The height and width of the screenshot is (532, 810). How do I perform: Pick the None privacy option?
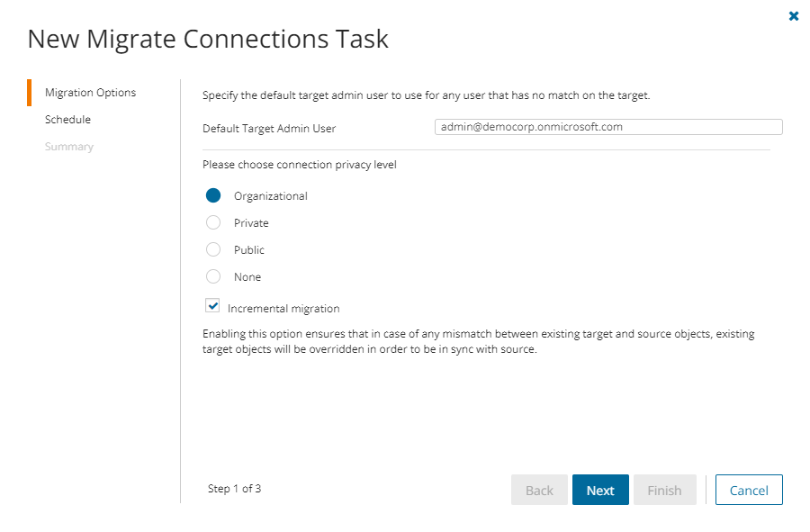(x=213, y=277)
